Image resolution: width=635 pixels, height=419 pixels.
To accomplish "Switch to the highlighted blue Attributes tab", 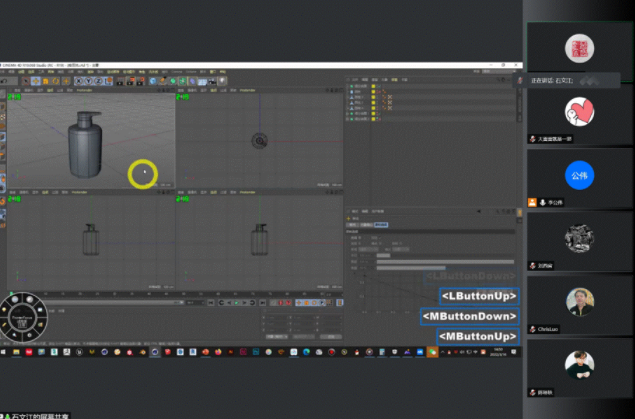I will [381, 225].
